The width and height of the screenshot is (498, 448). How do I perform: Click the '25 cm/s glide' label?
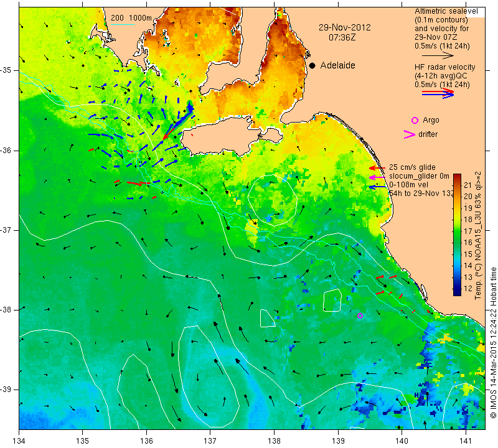[x=412, y=167]
